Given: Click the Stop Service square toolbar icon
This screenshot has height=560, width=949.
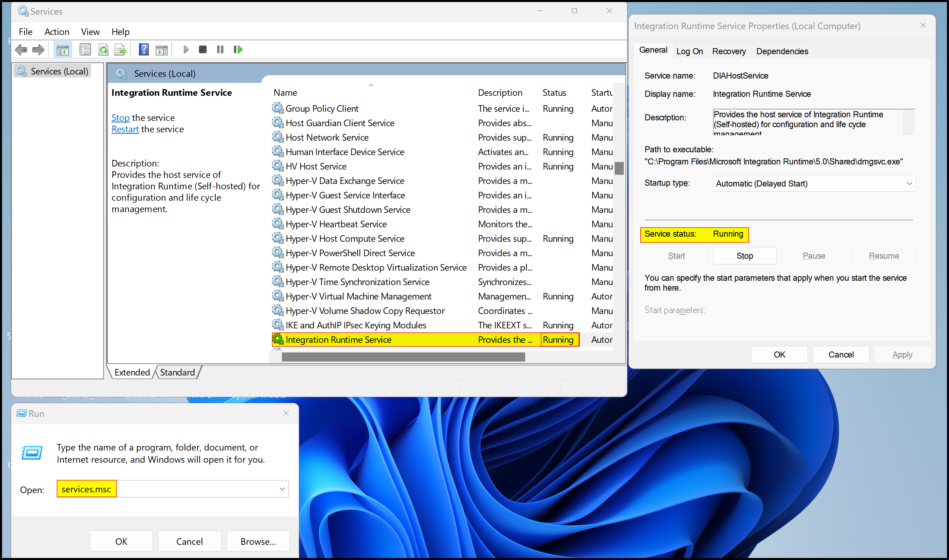Looking at the screenshot, I should tap(203, 49).
